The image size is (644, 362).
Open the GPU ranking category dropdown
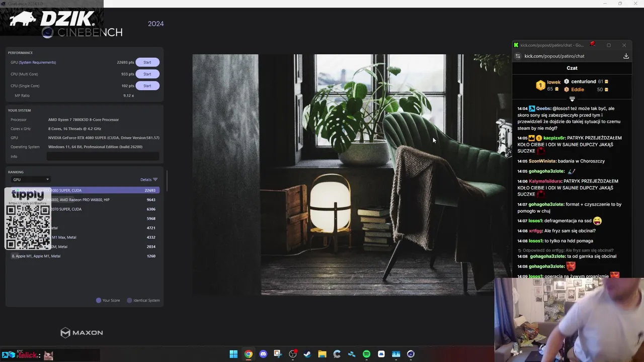pos(31,179)
